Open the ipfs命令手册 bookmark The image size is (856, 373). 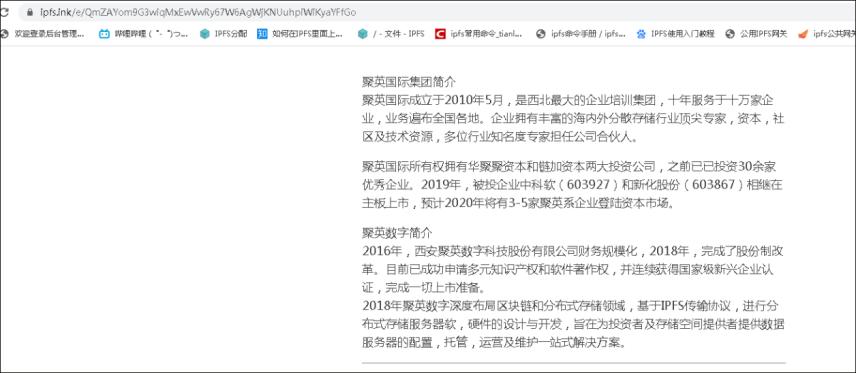point(581,34)
